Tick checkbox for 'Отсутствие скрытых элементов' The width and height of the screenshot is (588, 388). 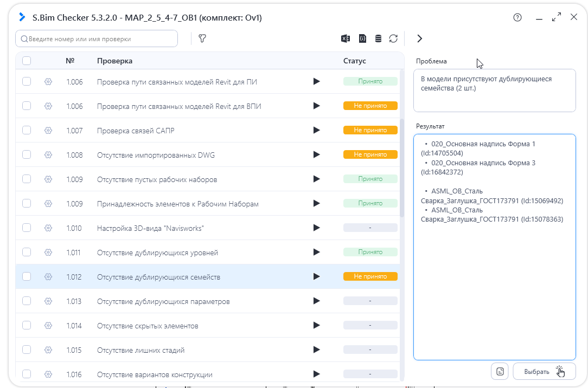click(x=27, y=325)
